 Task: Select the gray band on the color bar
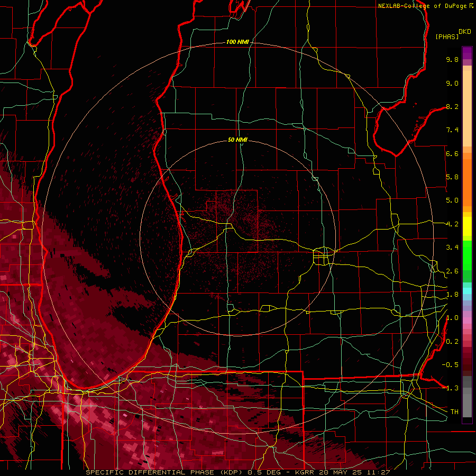coord(467,396)
